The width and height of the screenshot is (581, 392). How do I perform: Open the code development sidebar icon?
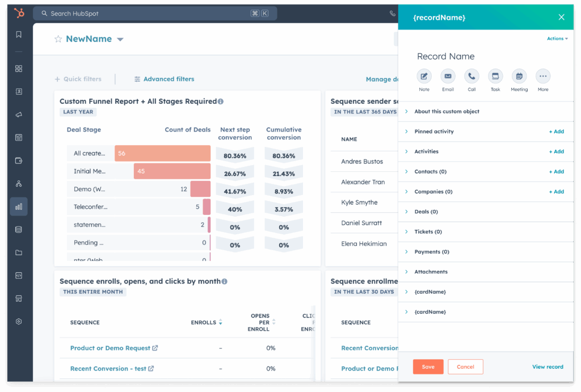(x=19, y=275)
